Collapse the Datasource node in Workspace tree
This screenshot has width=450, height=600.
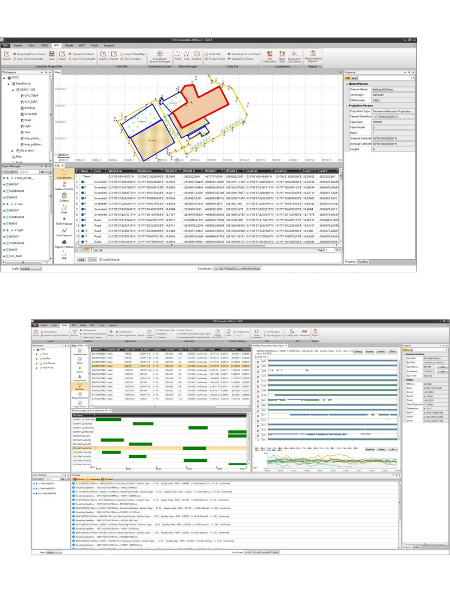point(9,83)
